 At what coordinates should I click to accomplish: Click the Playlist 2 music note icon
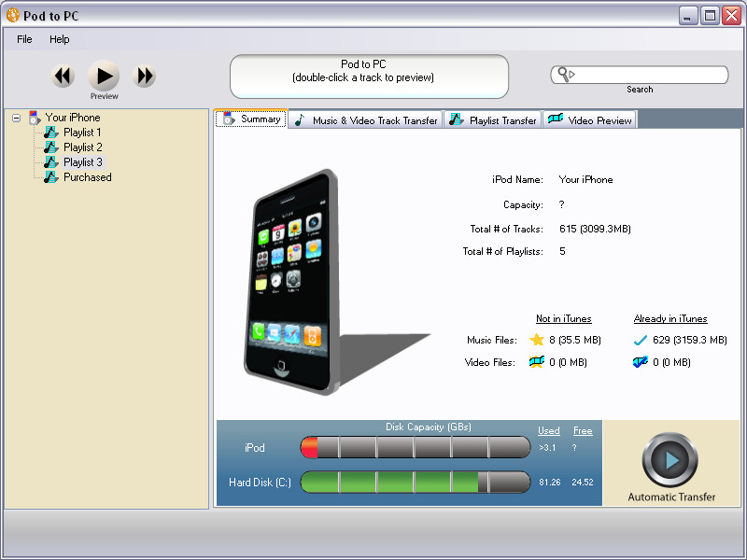tap(50, 147)
